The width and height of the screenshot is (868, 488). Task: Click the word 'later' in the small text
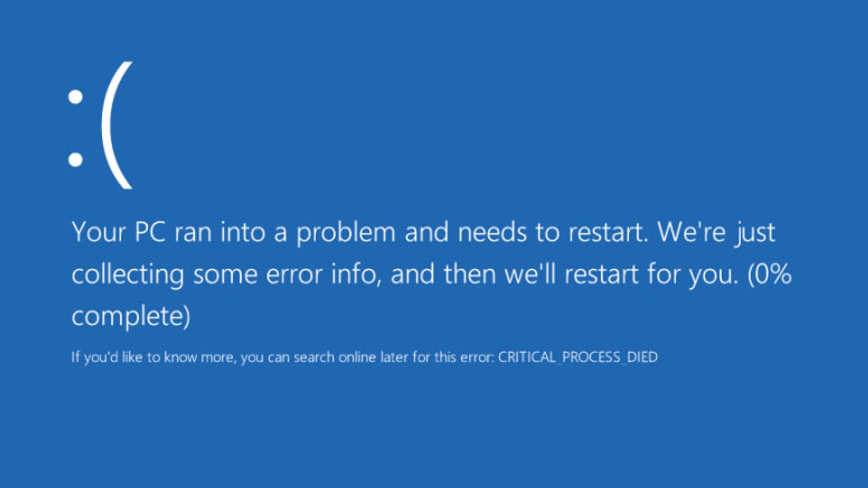point(394,357)
